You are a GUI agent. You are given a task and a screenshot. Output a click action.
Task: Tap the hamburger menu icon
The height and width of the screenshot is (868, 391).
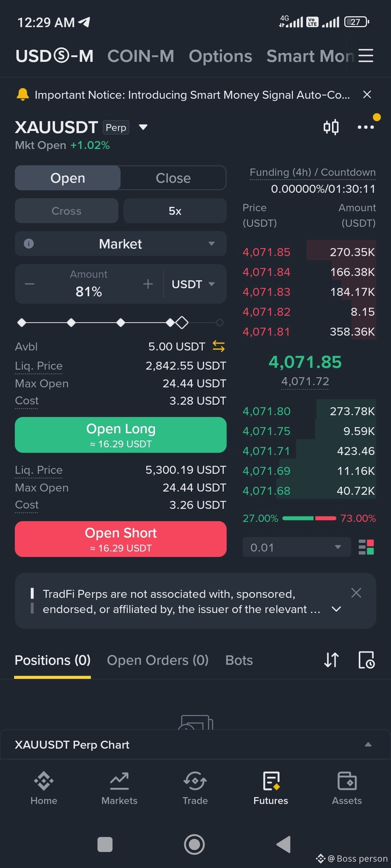coord(366,56)
